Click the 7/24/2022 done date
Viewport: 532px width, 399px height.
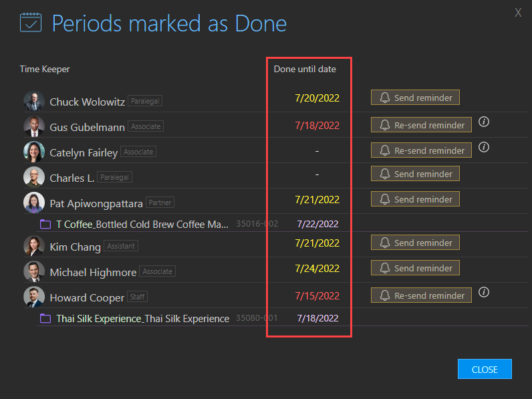(x=317, y=269)
